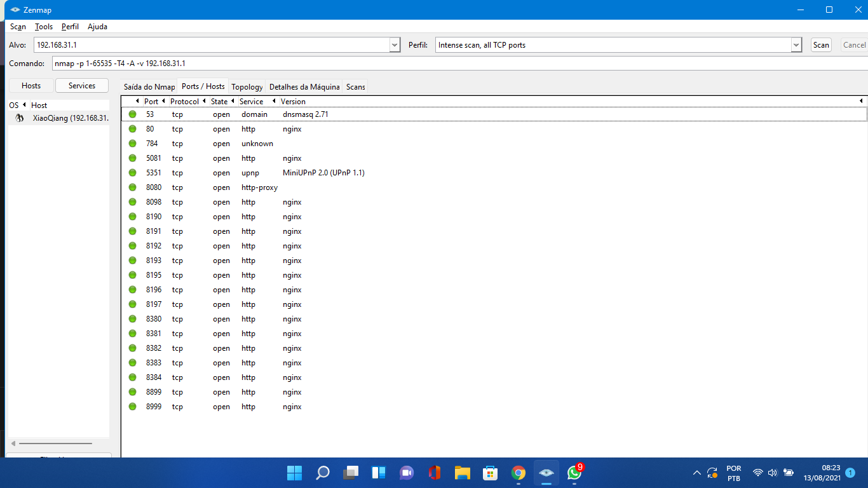Switch to the Detalhes da Máquina tab

[304, 87]
